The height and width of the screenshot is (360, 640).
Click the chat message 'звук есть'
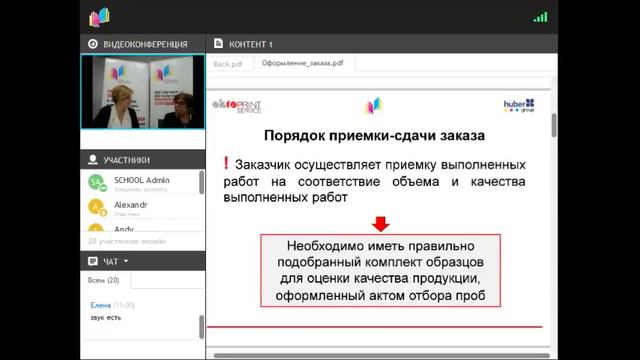(x=106, y=317)
